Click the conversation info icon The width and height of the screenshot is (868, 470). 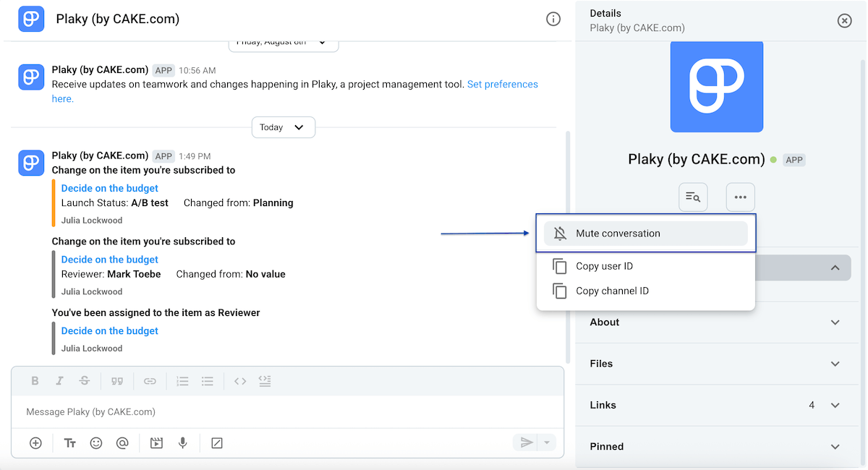tap(553, 19)
